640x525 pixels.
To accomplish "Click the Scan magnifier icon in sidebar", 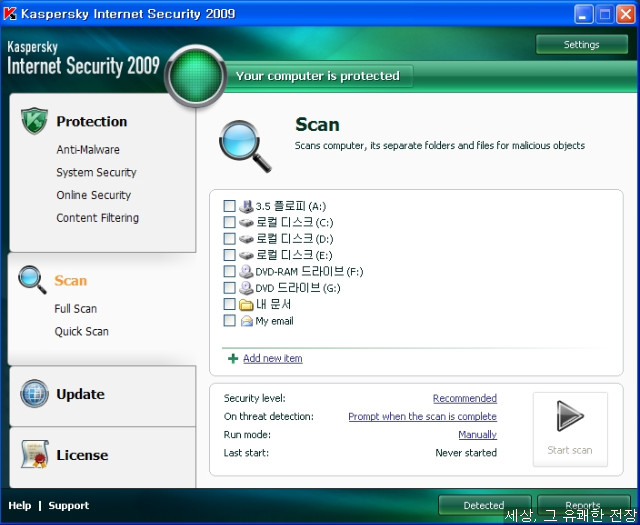I will [x=32, y=280].
